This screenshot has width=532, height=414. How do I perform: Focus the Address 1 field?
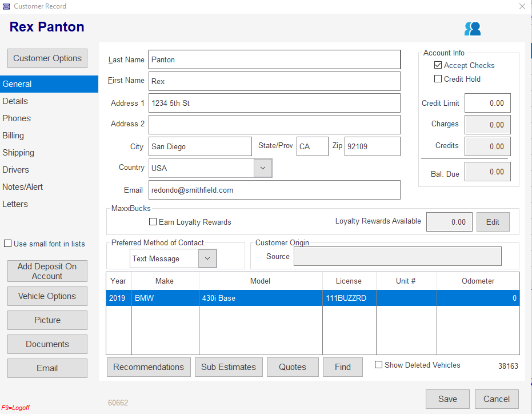(x=274, y=103)
